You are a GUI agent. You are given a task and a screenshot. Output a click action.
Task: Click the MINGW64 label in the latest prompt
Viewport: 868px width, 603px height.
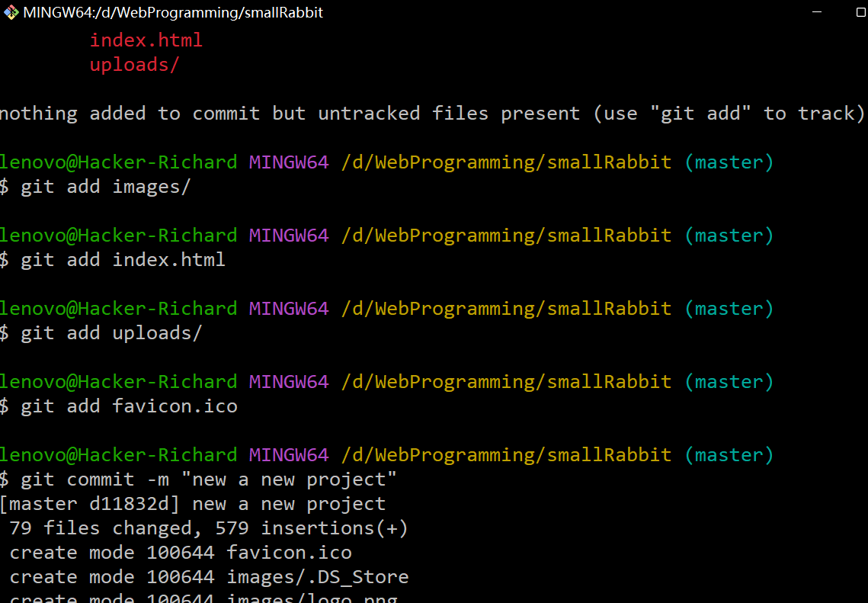(x=288, y=454)
